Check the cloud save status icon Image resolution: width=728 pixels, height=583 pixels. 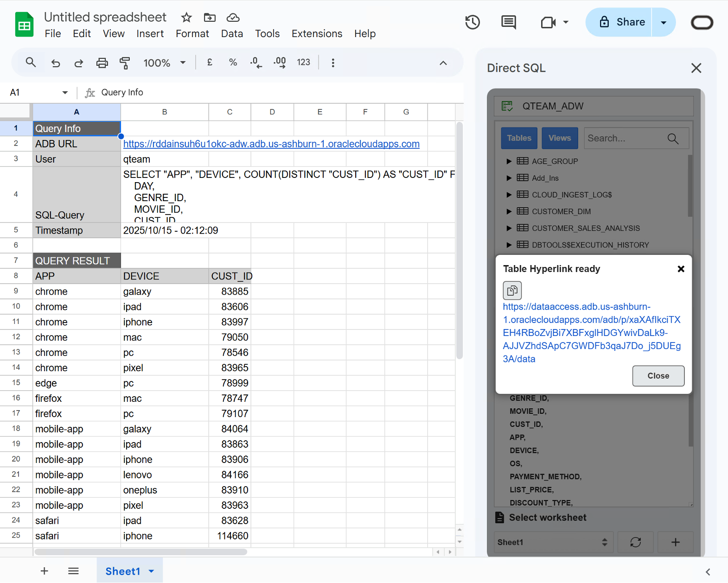233,18
